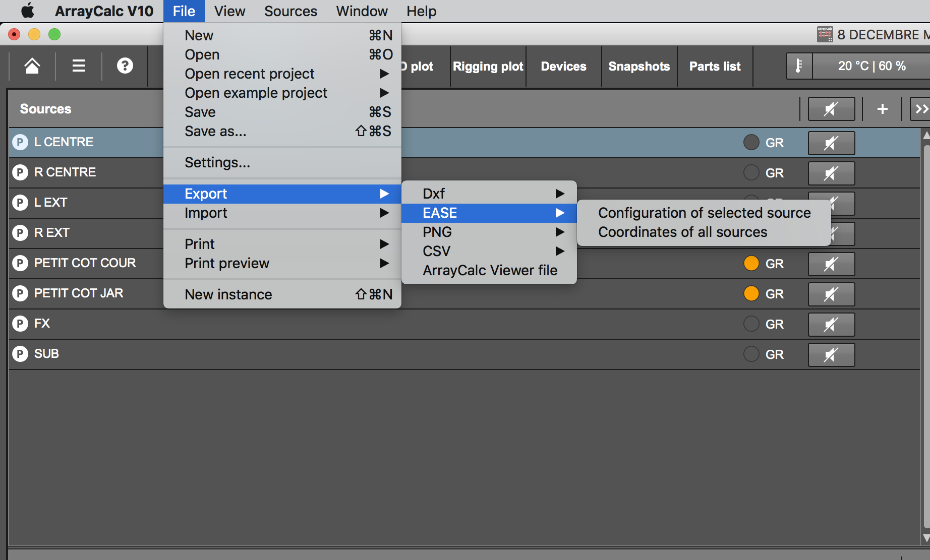Click the help question mark icon

click(125, 66)
